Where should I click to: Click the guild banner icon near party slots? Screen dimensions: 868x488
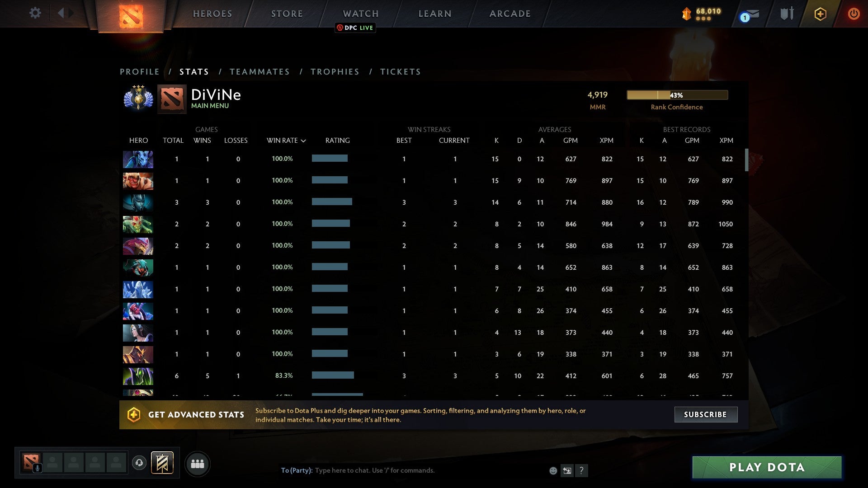pos(163,463)
